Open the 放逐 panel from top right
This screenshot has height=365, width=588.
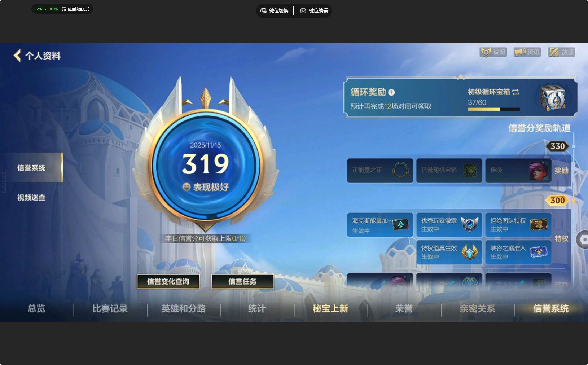(x=561, y=52)
